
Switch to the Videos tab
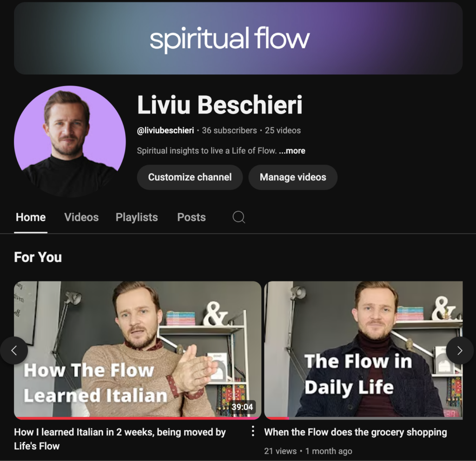pos(81,217)
